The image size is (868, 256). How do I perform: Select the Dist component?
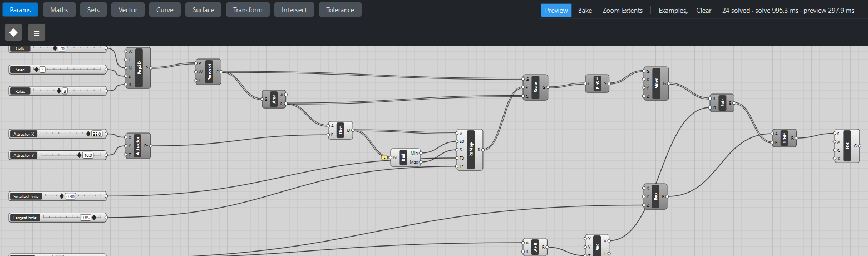tap(341, 130)
